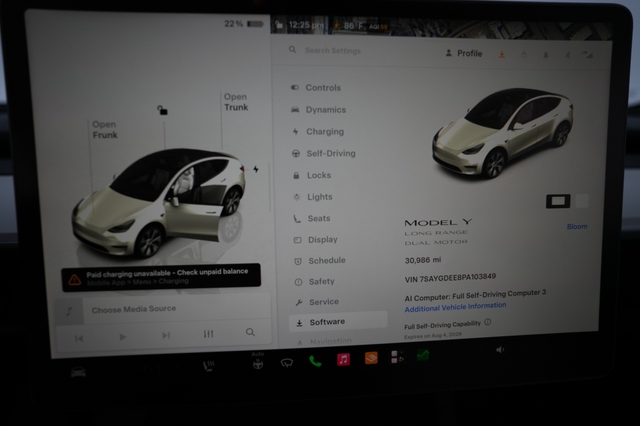Tap the HomeLink garage icon

pos(524,55)
